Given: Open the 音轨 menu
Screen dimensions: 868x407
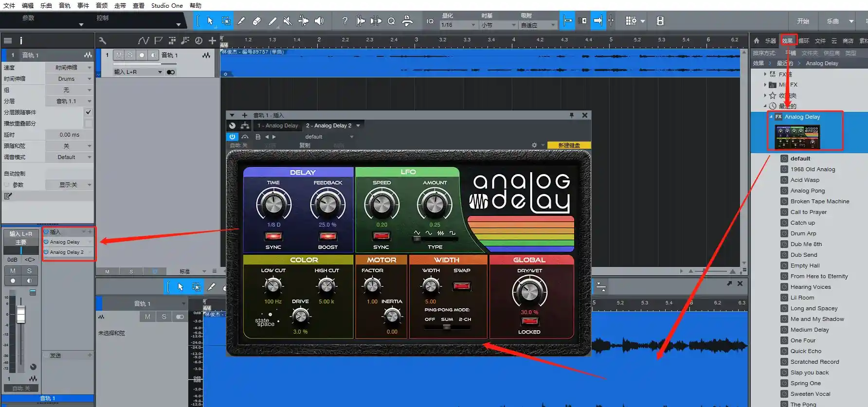Looking at the screenshot, I should tap(65, 5).
